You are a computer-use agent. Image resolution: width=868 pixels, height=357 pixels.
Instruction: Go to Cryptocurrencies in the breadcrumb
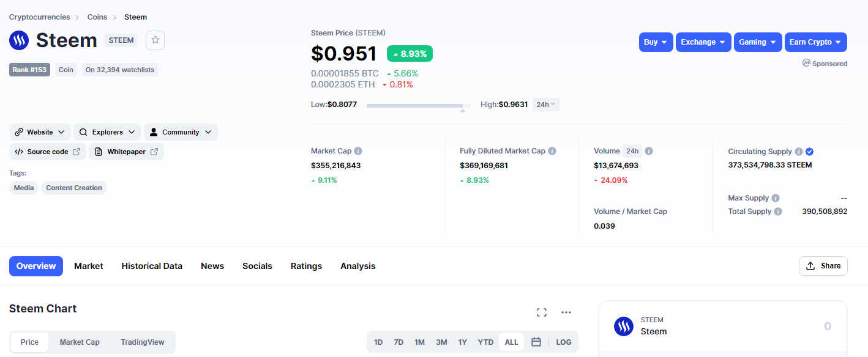[40, 17]
